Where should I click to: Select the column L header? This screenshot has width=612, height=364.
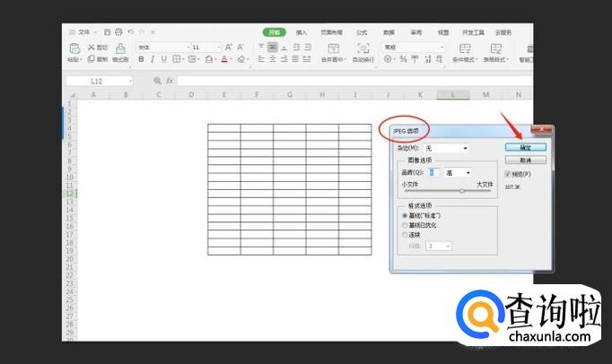click(x=453, y=94)
